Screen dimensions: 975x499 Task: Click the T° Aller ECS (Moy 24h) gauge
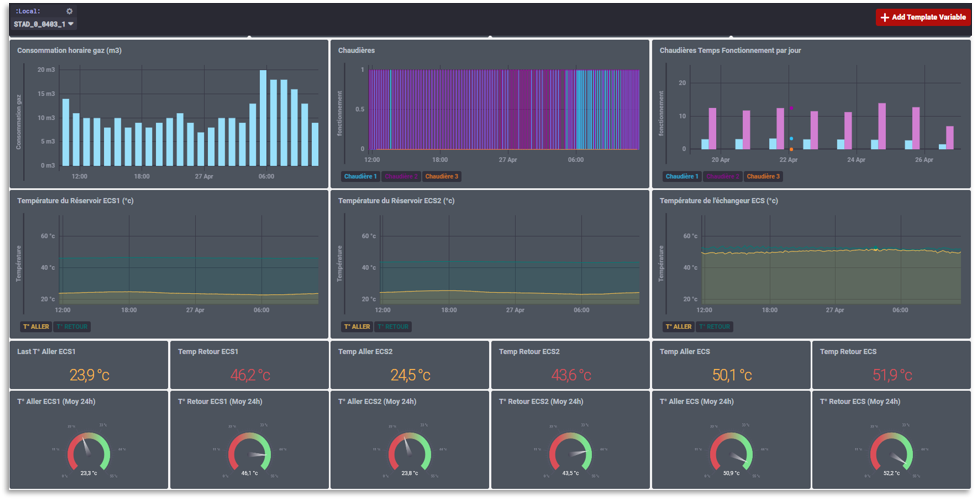731,451
